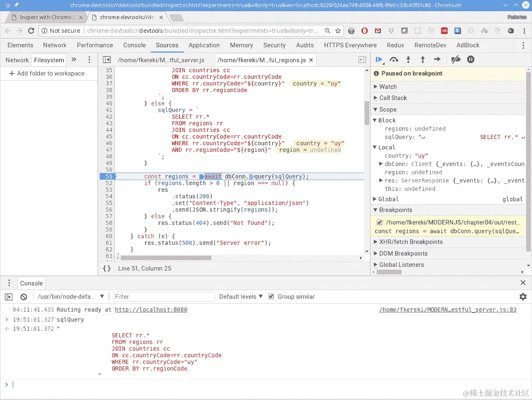This screenshot has width=532, height=400.
Task: Click the Step arrow debugger icon
Action: [437, 60]
